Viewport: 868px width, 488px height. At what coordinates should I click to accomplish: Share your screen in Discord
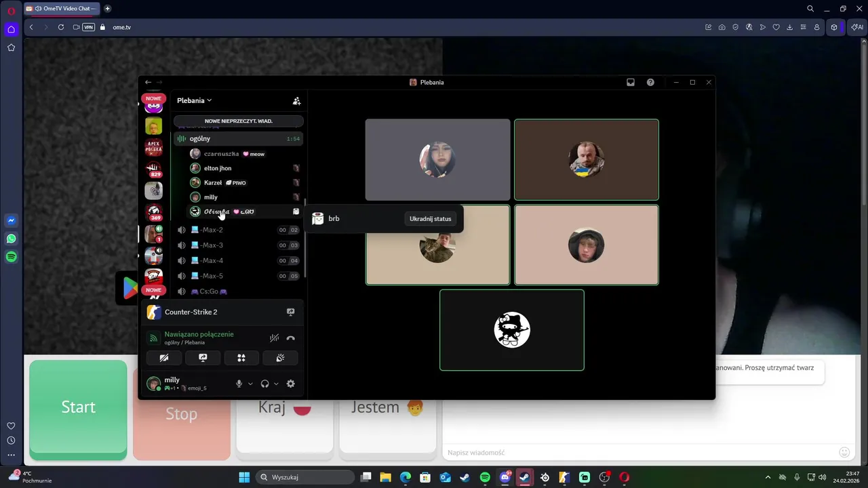point(203,357)
